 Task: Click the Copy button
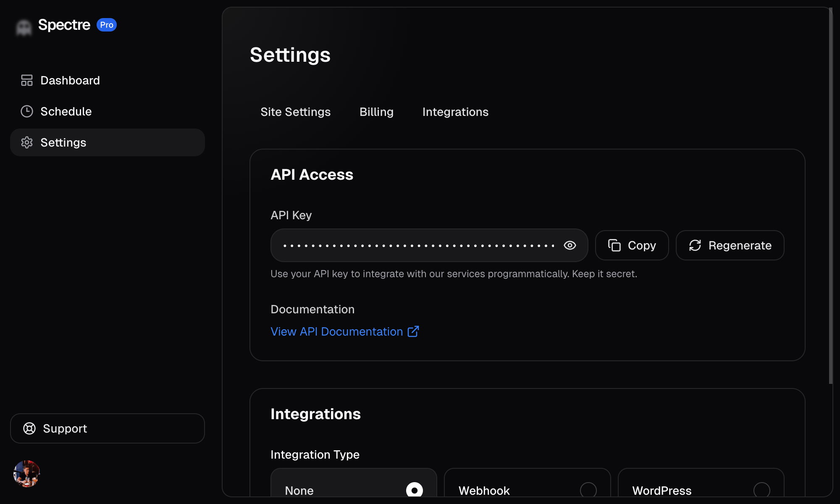pyautogui.click(x=632, y=245)
